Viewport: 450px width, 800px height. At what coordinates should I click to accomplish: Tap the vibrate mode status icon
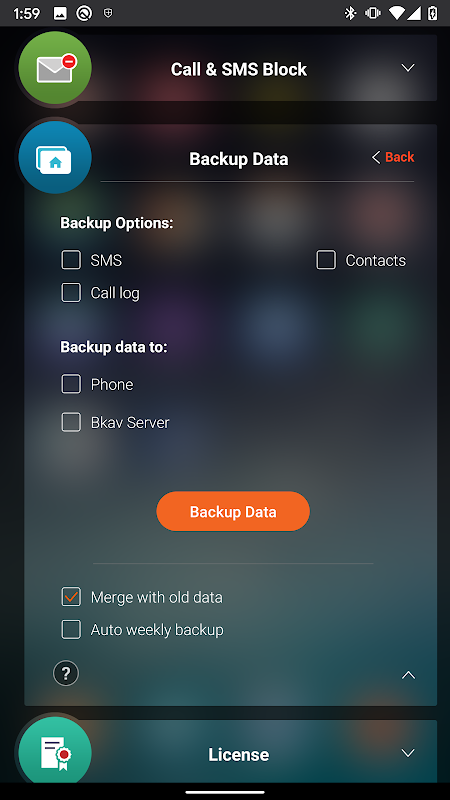[x=373, y=13]
